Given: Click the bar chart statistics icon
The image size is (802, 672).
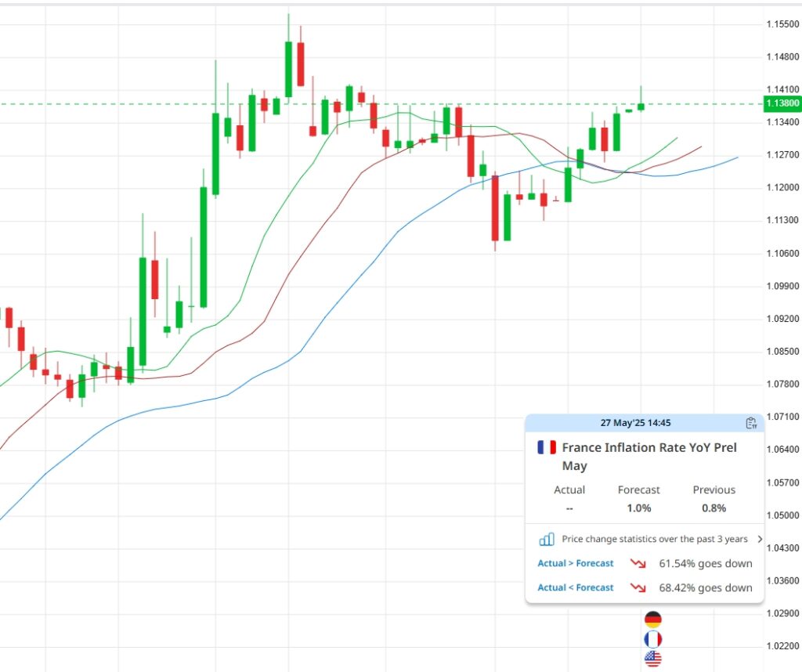Looking at the screenshot, I should (x=547, y=539).
